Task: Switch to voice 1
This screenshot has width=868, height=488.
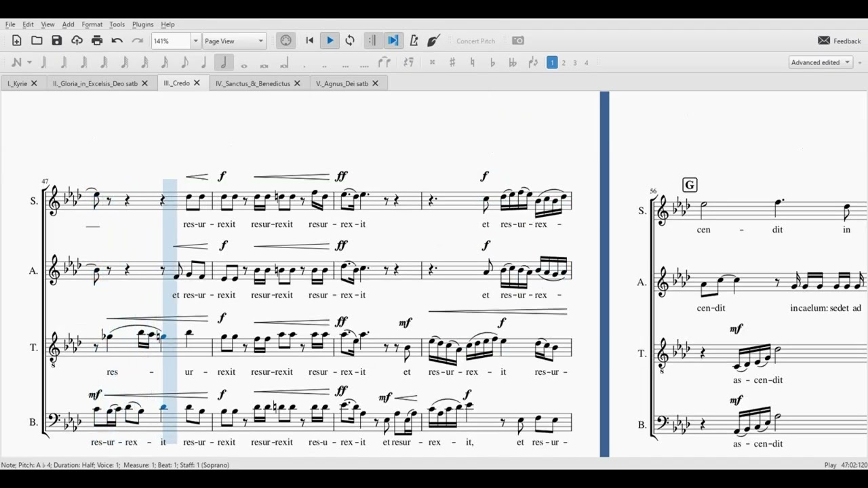Action: [x=552, y=62]
